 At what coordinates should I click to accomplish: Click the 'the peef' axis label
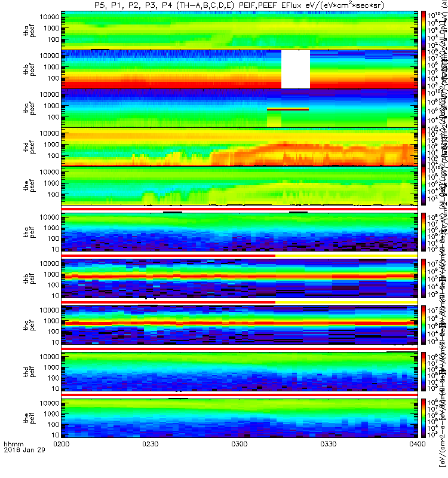click(29, 186)
